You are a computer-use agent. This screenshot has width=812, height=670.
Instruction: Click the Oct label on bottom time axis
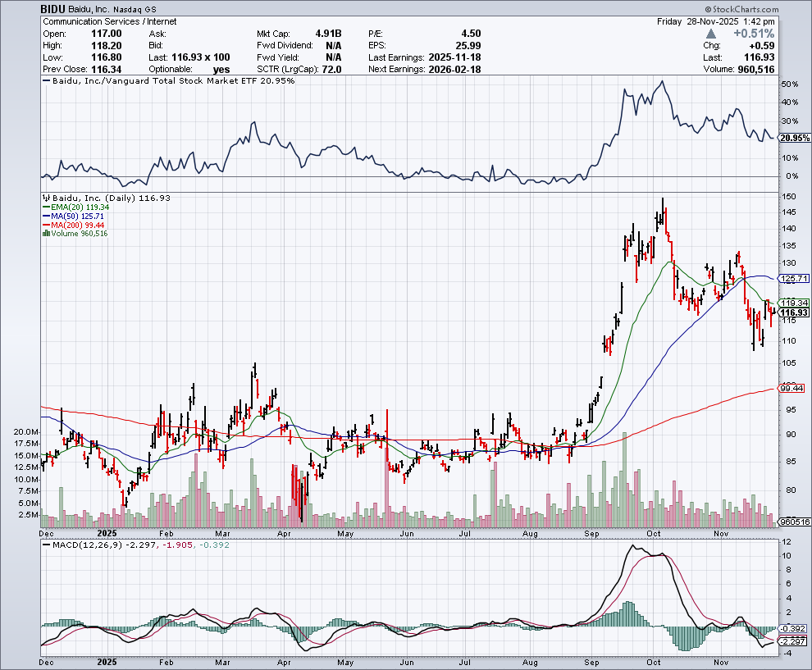coord(655,659)
